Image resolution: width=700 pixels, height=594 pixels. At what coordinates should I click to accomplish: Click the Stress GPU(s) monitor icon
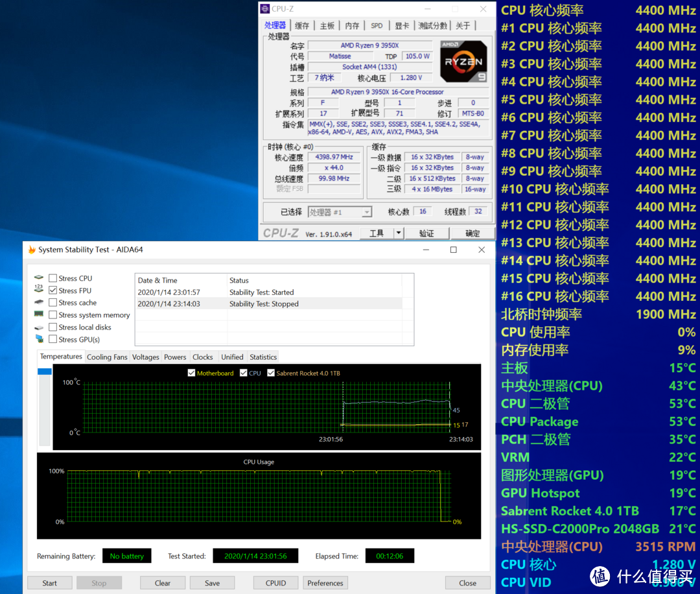point(40,339)
